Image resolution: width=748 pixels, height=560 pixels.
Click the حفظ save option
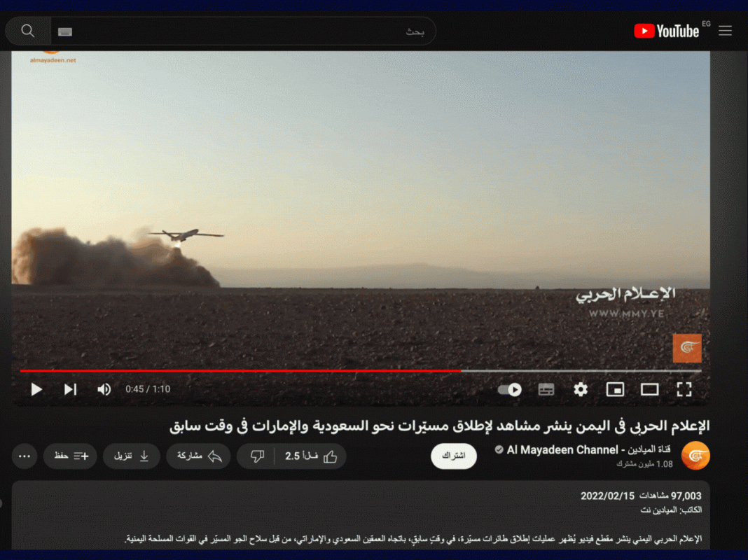tap(70, 456)
